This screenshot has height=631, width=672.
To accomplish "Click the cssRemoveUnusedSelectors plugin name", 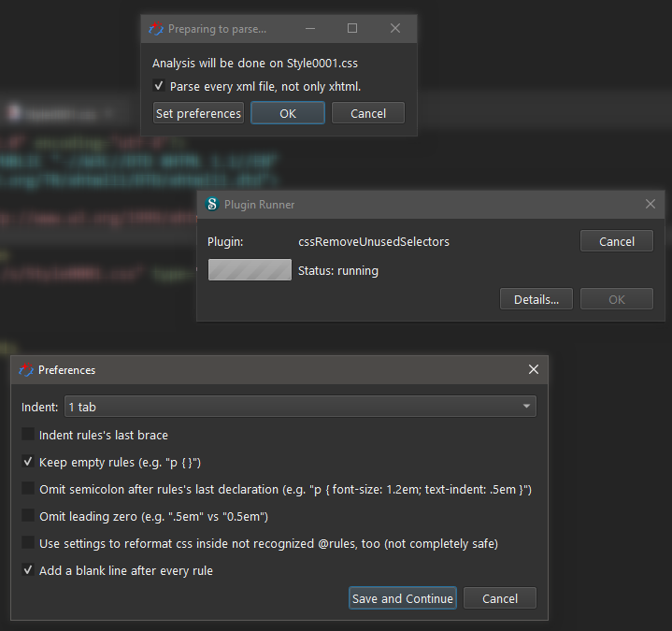I will (x=374, y=242).
